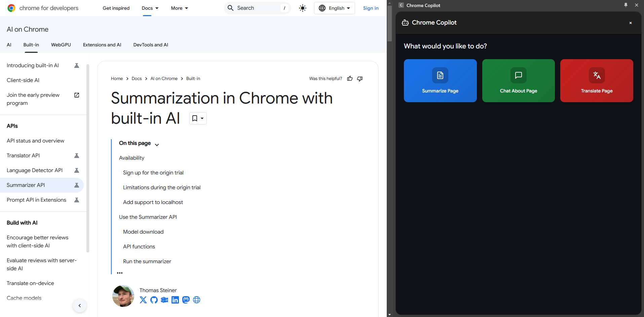Jump to the Availability section
The image size is (644, 317).
pyautogui.click(x=131, y=158)
